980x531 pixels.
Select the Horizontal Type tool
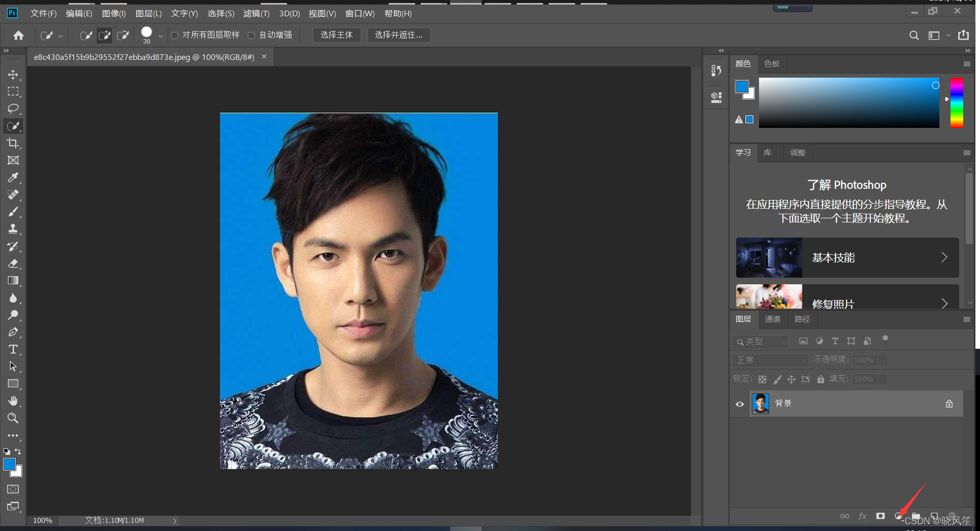click(13, 349)
